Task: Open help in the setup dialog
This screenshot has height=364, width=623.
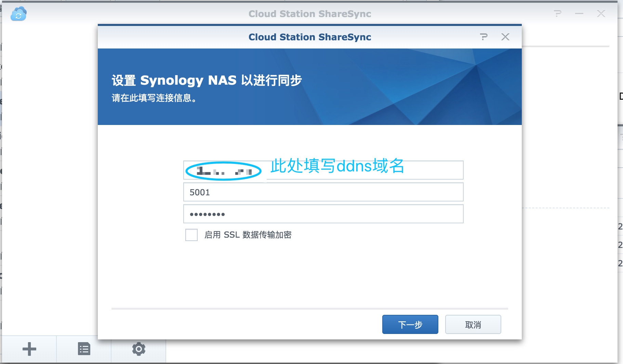Action: tap(483, 37)
